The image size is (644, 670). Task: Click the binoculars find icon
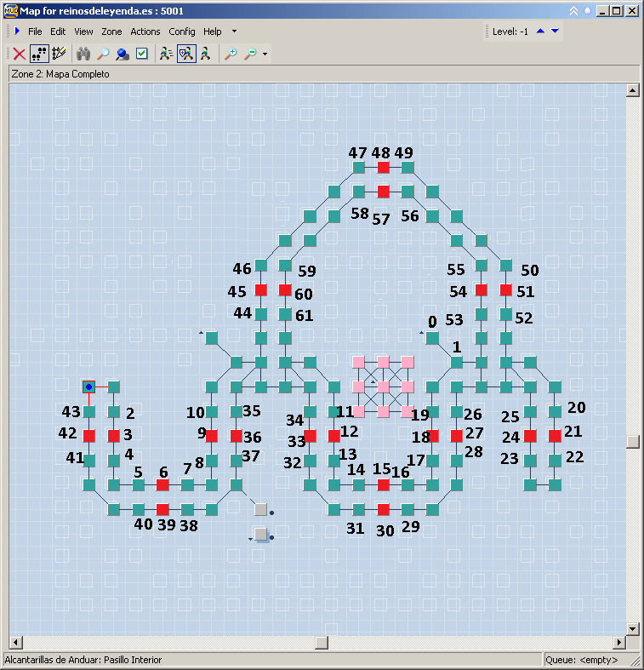pyautogui.click(x=83, y=54)
